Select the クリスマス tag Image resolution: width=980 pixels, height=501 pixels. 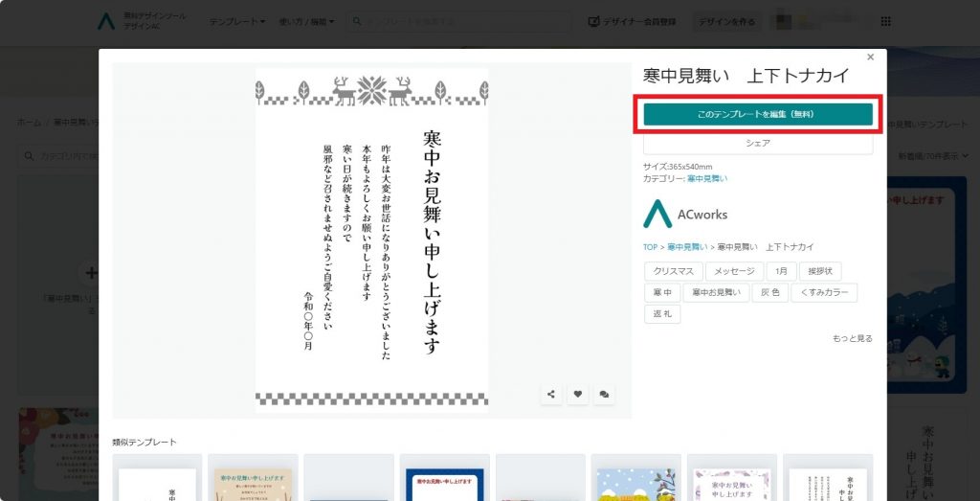(673, 272)
